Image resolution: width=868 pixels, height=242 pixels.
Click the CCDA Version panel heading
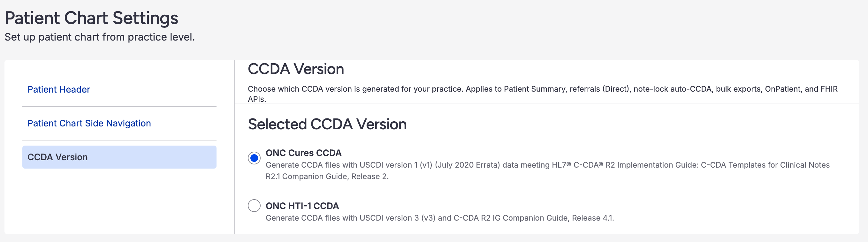pos(295,69)
